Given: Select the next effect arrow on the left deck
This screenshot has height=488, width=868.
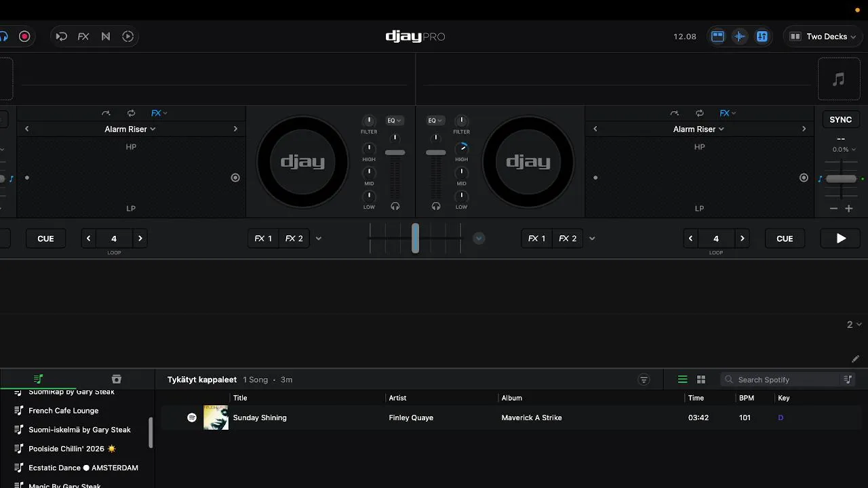Looking at the screenshot, I should coord(235,129).
